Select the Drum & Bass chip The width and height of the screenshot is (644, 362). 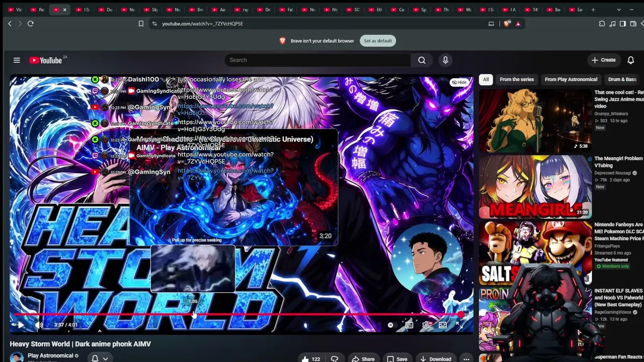[x=622, y=79]
